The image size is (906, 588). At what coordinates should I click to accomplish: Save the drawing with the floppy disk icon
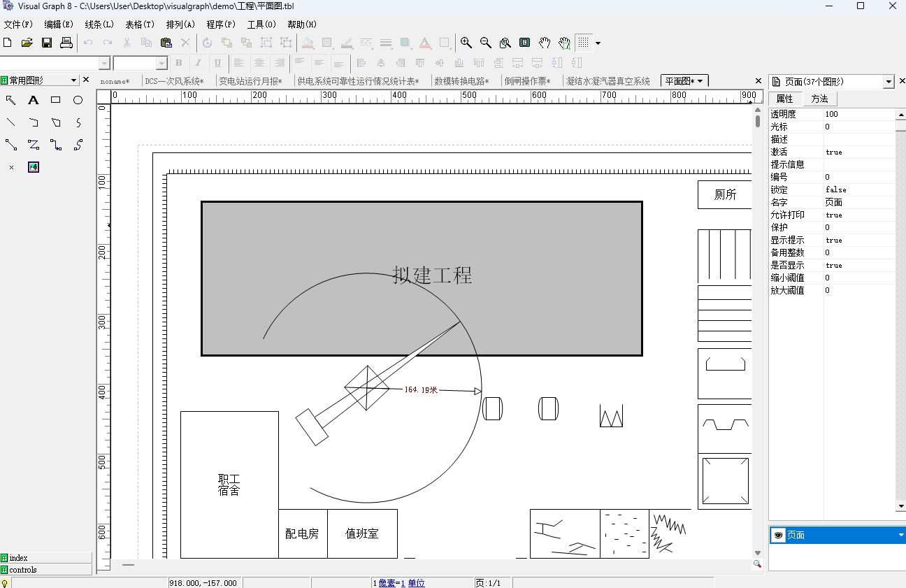[x=47, y=43]
